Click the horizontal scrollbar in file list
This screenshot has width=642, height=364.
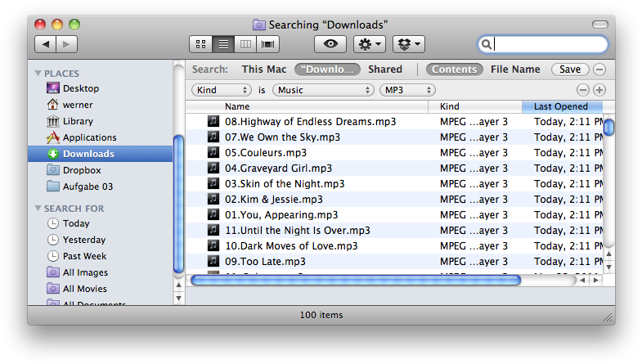click(356, 280)
